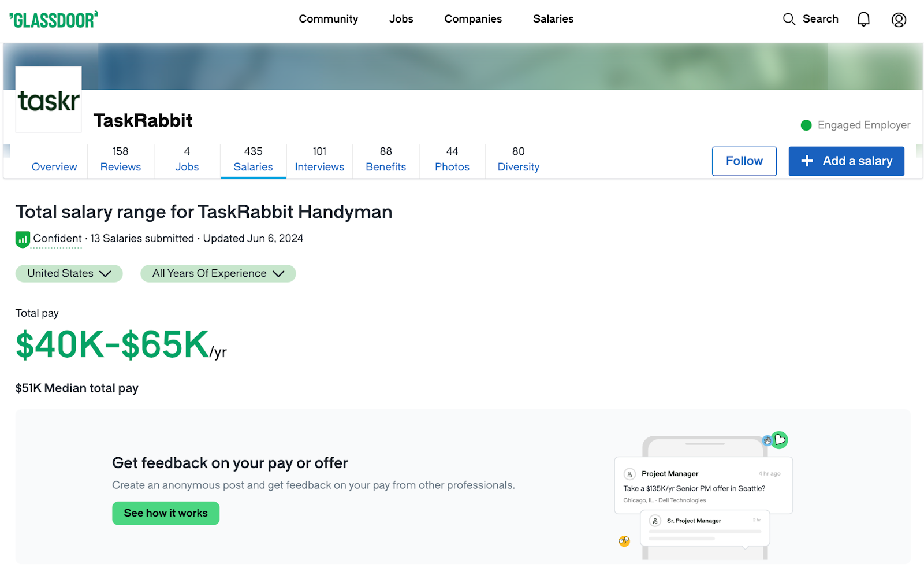Screen dimensions: 924x575
Task: Open the Salaries menu in header
Action: (x=553, y=19)
